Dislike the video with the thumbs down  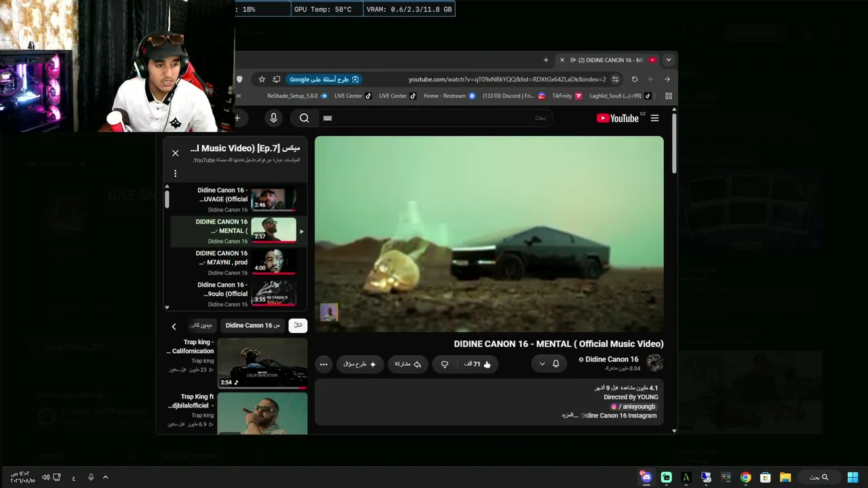pyautogui.click(x=445, y=364)
